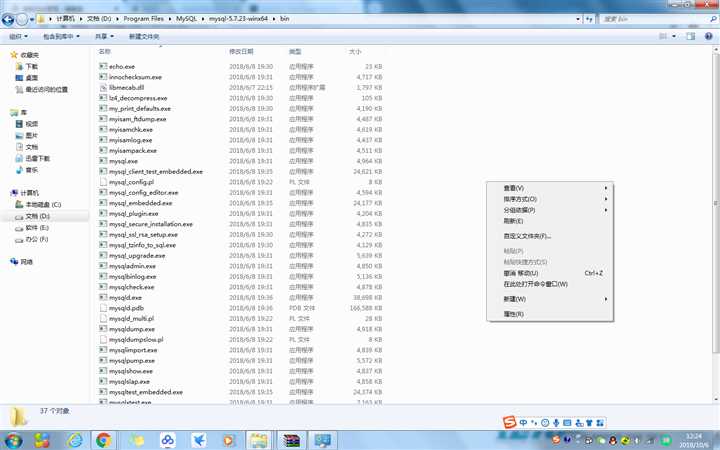Click MySQL in the breadcrumb path
Viewport: 720px width, 450px height.
click(x=186, y=19)
